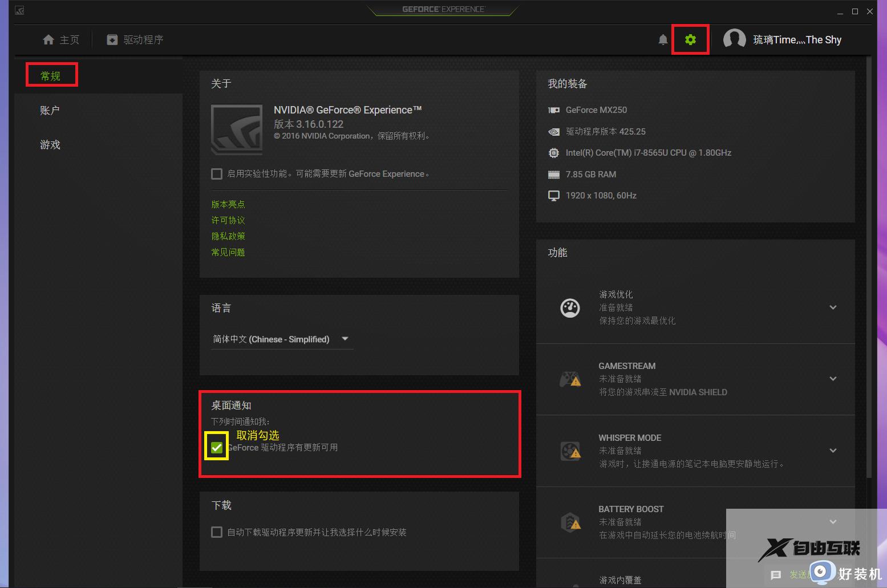Enable 启用实验性功能 checkbox
887x588 pixels.
217,173
